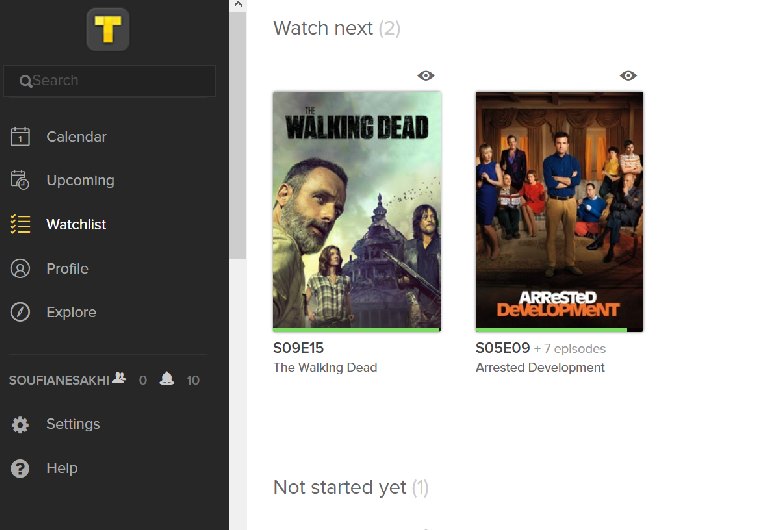Mark Arrested Development episode watched via eye icon
The height and width of the screenshot is (530, 779).
628,76
